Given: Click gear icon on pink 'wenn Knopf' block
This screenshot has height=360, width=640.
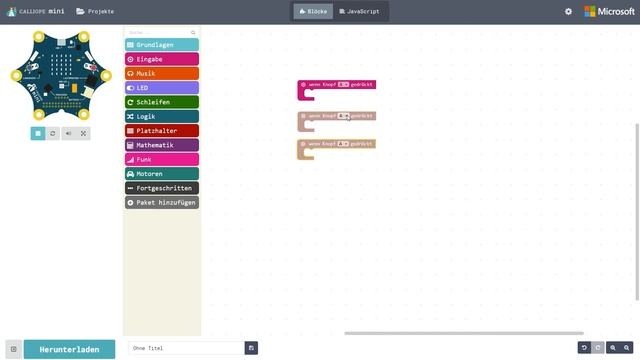Looking at the screenshot, I should pyautogui.click(x=303, y=84).
